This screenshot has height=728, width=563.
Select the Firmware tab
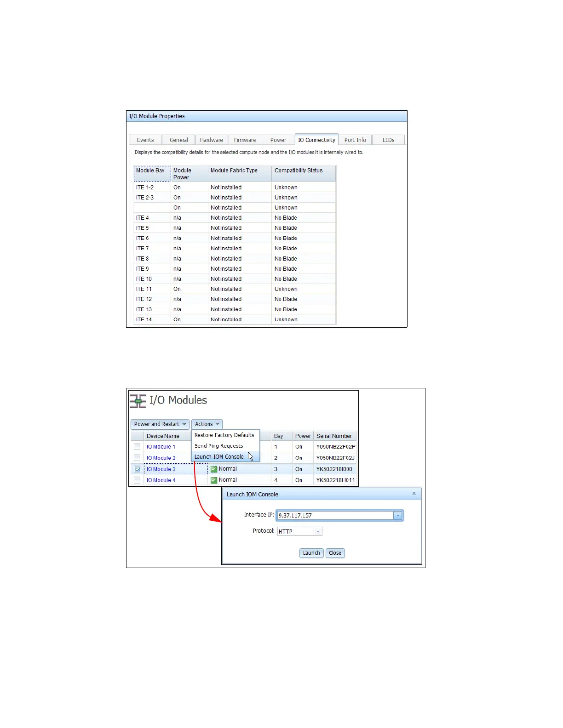coord(245,140)
